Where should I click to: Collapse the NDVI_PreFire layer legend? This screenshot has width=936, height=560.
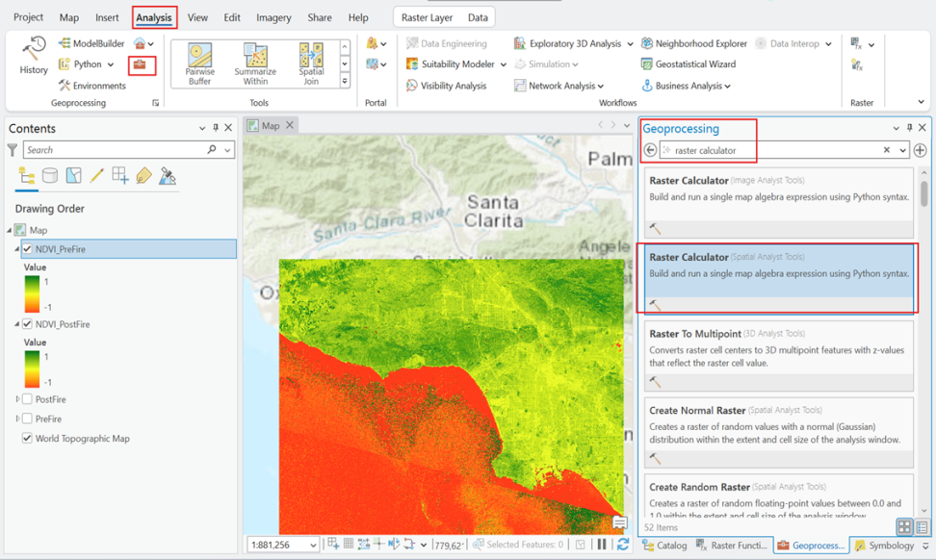16,249
